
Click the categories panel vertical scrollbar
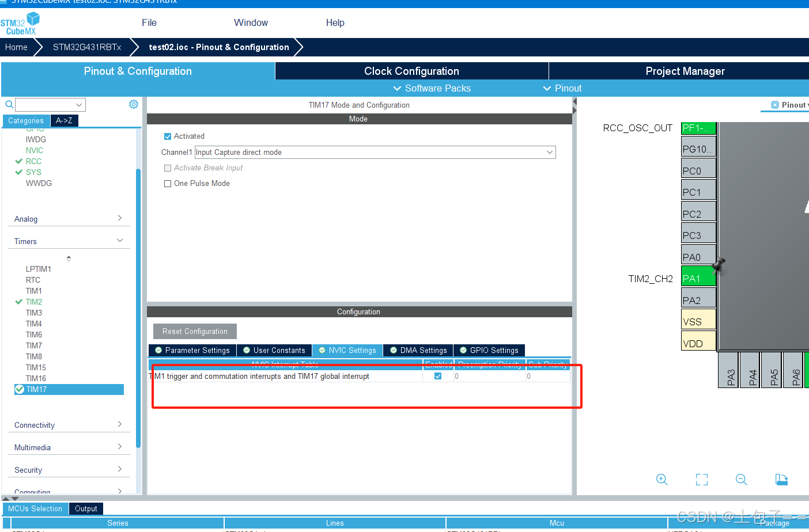138,308
